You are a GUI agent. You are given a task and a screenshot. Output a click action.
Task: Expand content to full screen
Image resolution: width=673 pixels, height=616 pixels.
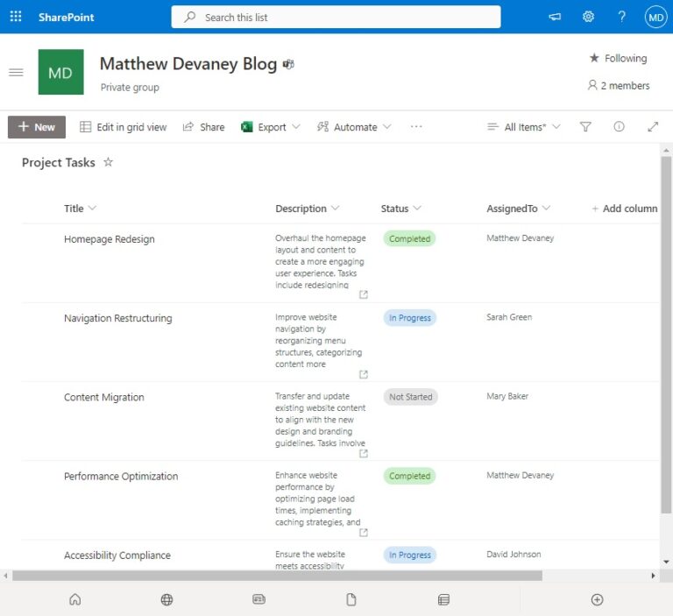click(653, 127)
